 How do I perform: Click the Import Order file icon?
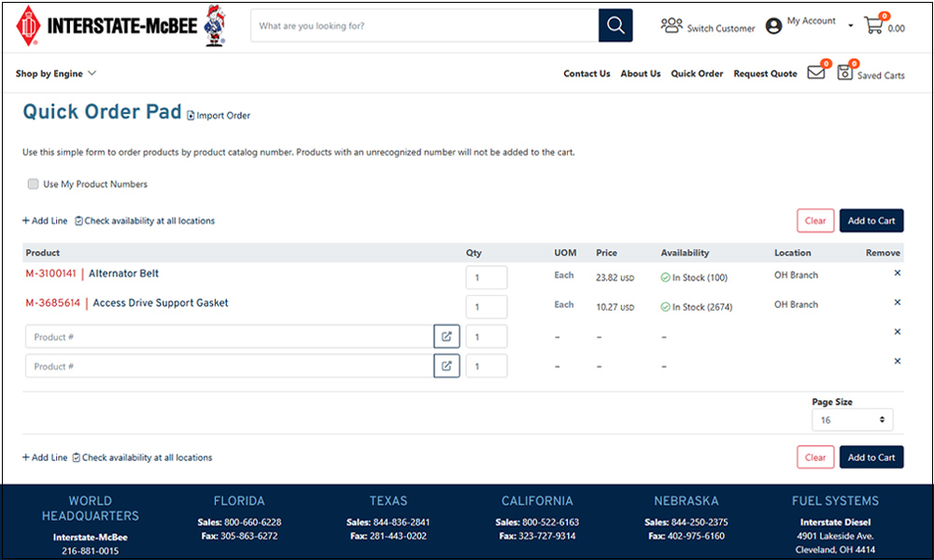[191, 116]
